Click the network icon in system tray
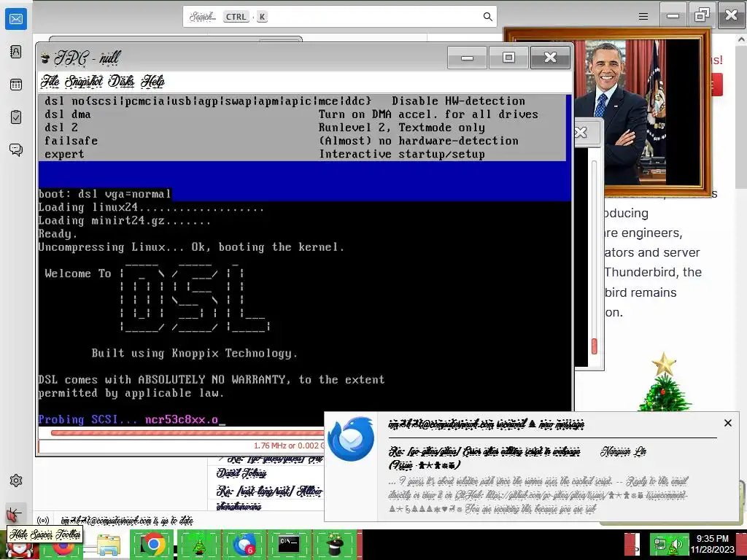The height and width of the screenshot is (560, 747). 660,544
